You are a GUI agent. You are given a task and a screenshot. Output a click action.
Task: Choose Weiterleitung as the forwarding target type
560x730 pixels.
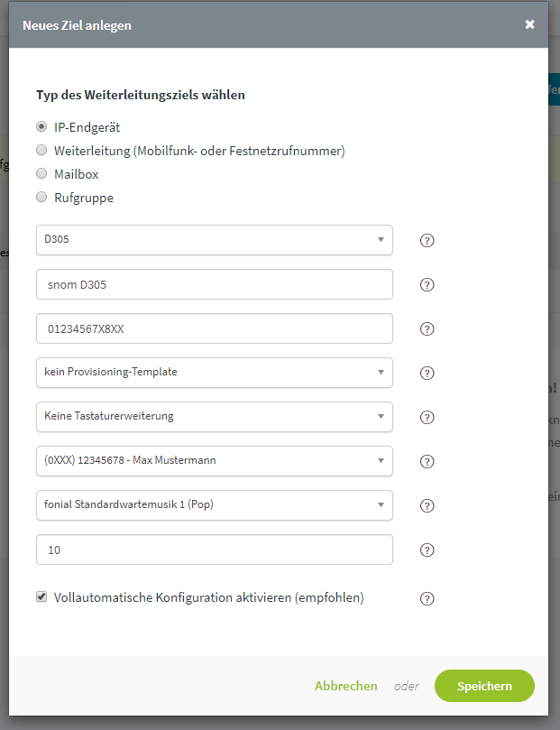(41, 151)
